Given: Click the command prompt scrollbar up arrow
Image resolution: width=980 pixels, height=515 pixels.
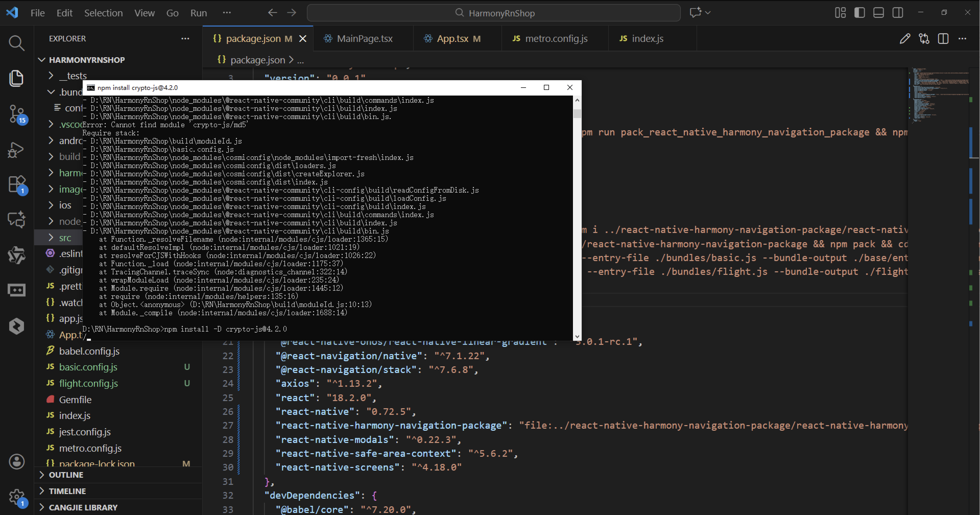Looking at the screenshot, I should pos(577,100).
